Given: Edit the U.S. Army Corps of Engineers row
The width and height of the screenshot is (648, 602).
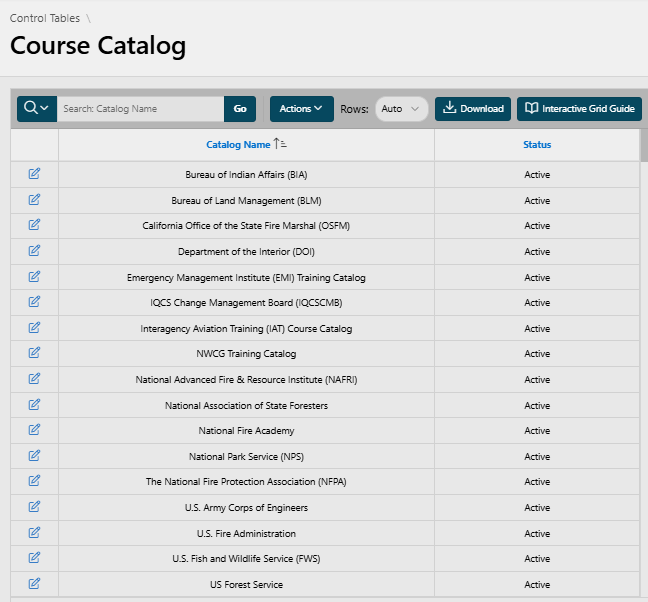Looking at the screenshot, I should coord(34,507).
